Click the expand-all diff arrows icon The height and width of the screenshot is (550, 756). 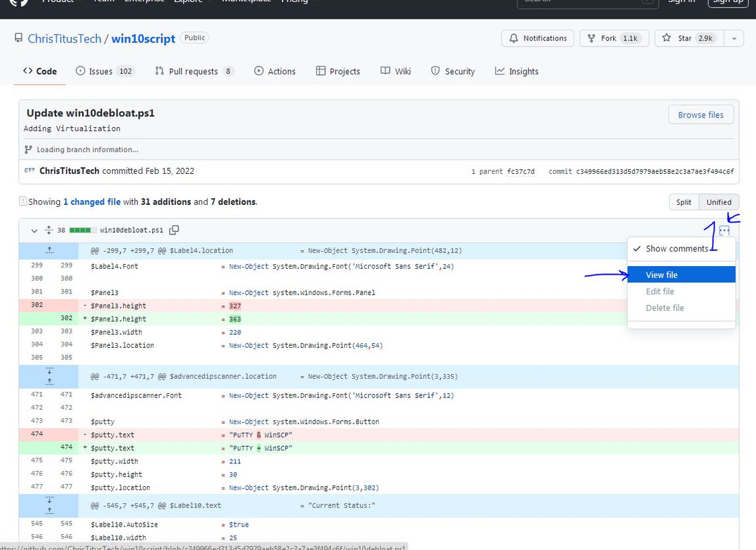click(49, 230)
